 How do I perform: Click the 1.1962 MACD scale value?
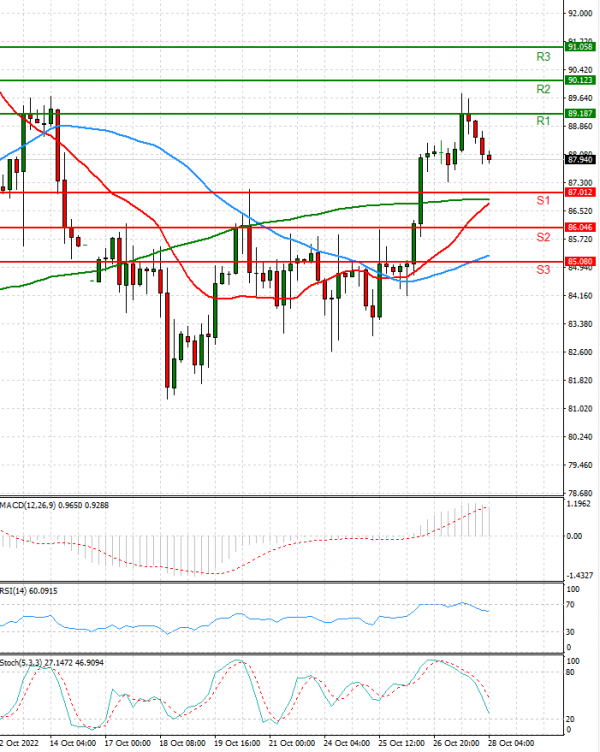click(x=580, y=504)
